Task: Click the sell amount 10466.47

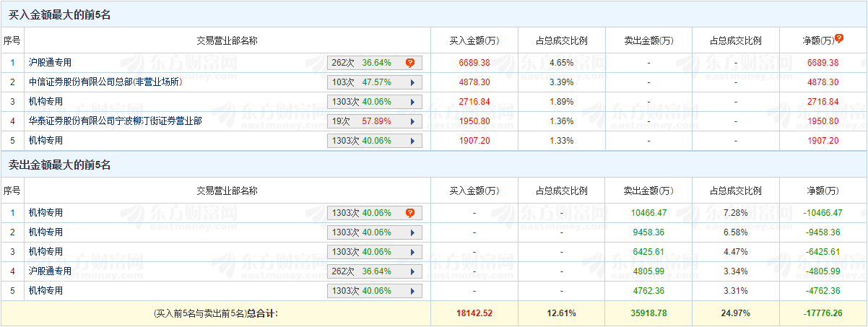Action: [648, 213]
